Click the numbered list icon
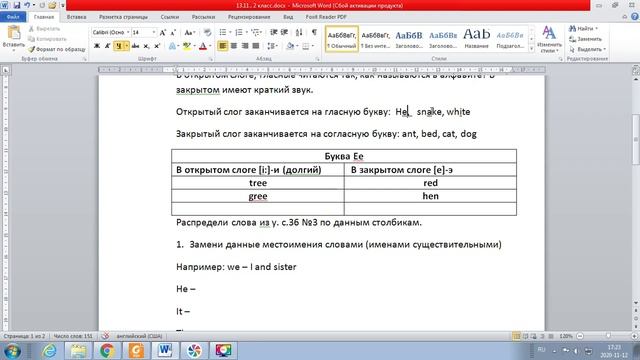The image size is (640, 360). pos(239,32)
